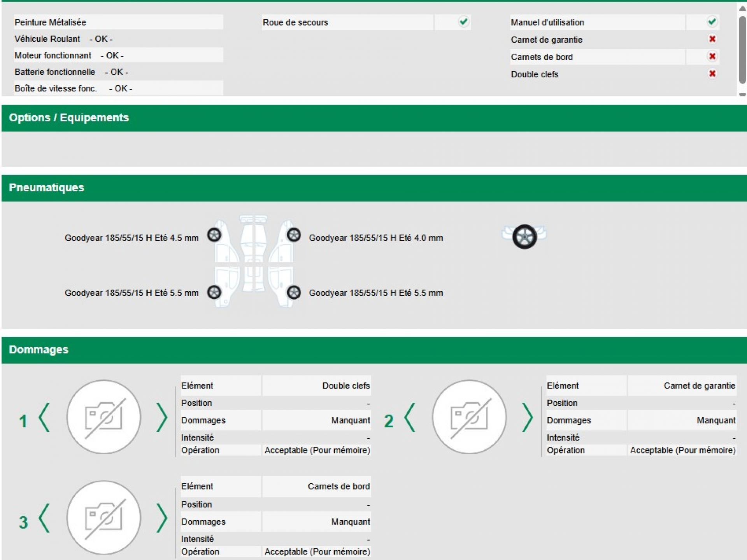Click the spare wheel icon
The width and height of the screenshot is (747, 560).
524,236
